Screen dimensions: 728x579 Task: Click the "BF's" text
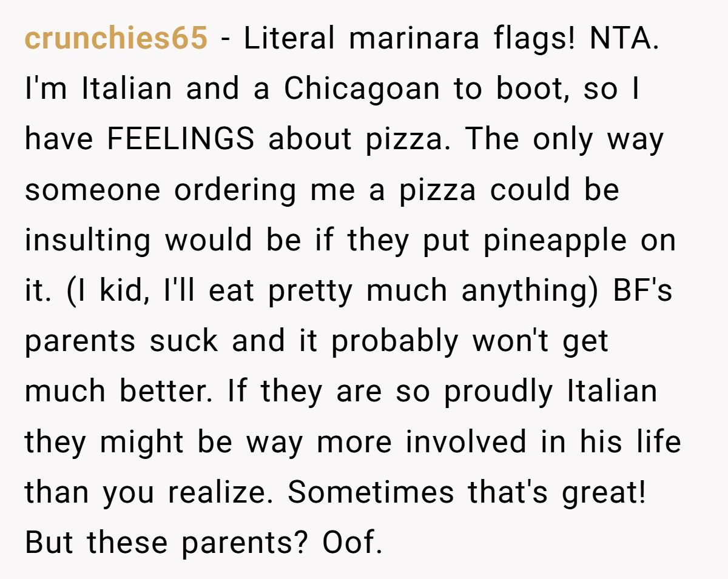pyautogui.click(x=643, y=291)
